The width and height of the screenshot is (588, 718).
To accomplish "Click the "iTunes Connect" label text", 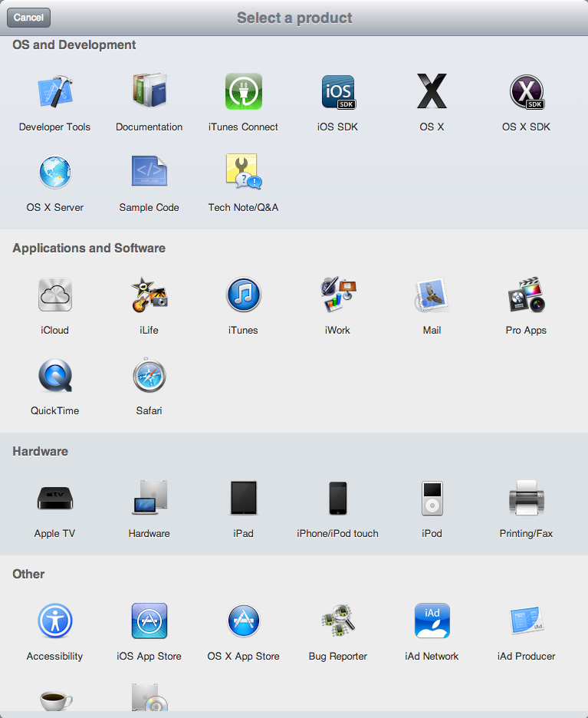I will click(x=243, y=127).
